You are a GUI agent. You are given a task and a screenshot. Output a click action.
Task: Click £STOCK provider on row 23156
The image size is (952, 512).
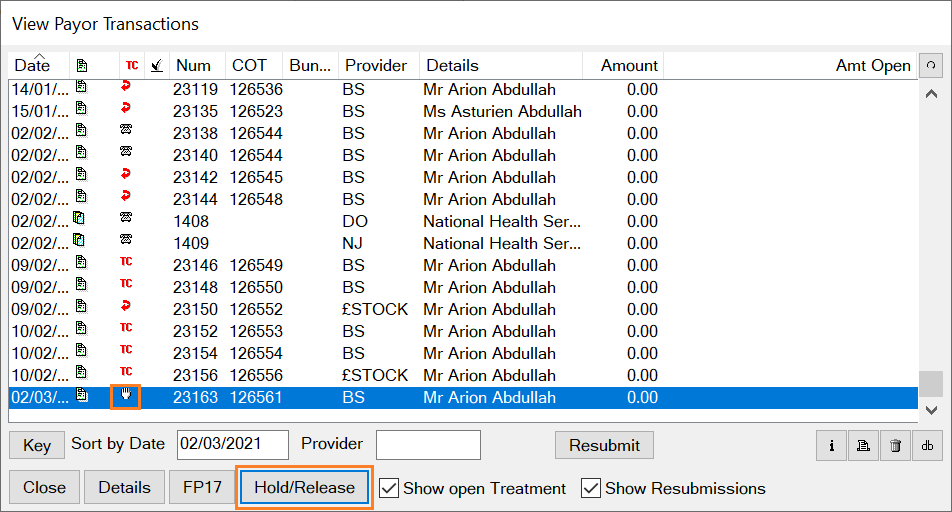coord(375,375)
